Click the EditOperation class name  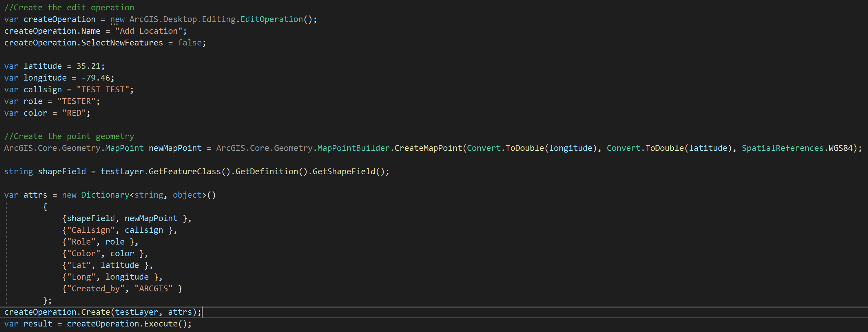[271, 19]
